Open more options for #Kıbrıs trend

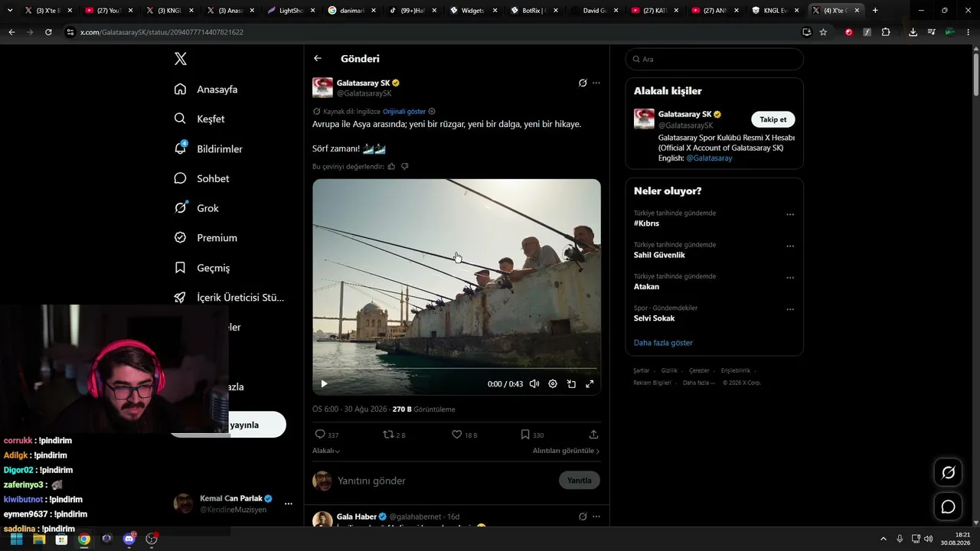[x=790, y=215]
